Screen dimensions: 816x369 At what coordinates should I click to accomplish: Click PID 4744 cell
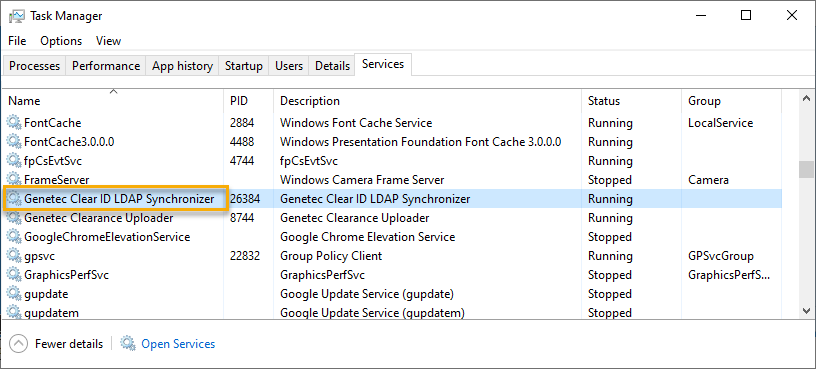[242, 161]
